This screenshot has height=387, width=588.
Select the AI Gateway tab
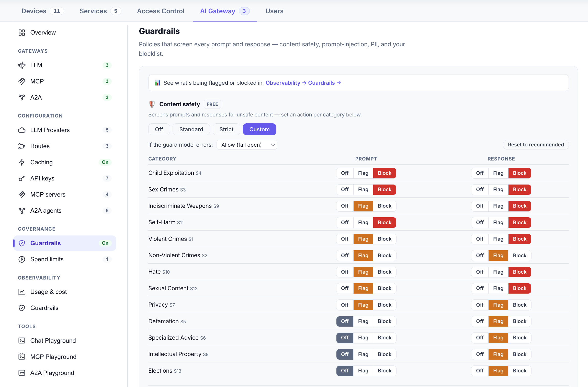(225, 11)
